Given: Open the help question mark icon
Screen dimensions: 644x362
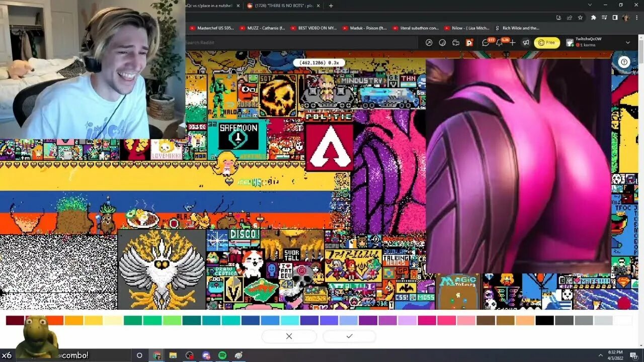Looking at the screenshot, I should coord(624,62).
